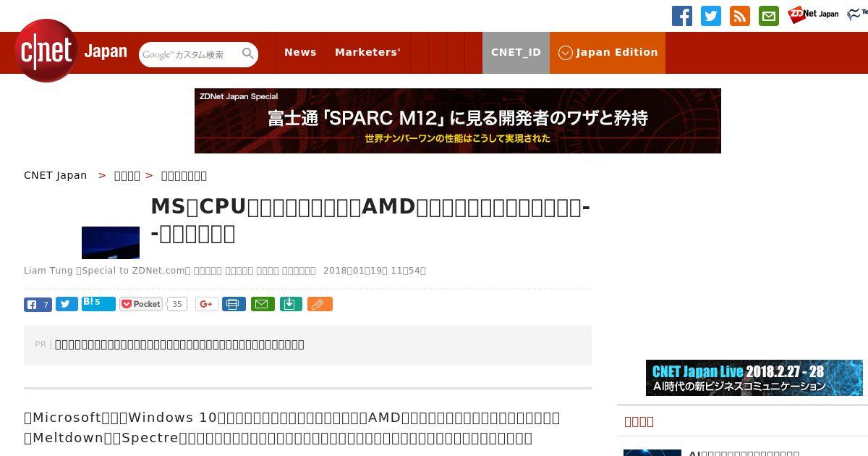Viewport: 868px width, 456px height.
Task: Go to the CNET Japan breadcrumb link
Action: [x=56, y=175]
